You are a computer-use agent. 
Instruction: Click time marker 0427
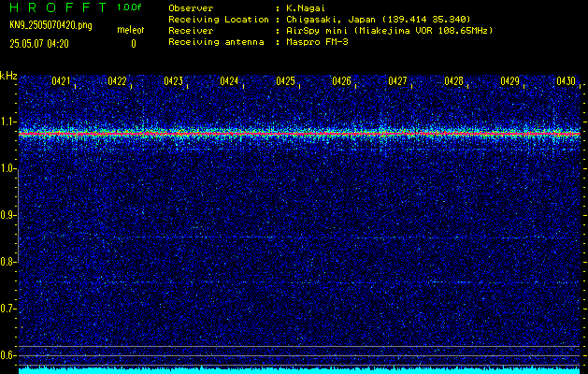coord(397,81)
